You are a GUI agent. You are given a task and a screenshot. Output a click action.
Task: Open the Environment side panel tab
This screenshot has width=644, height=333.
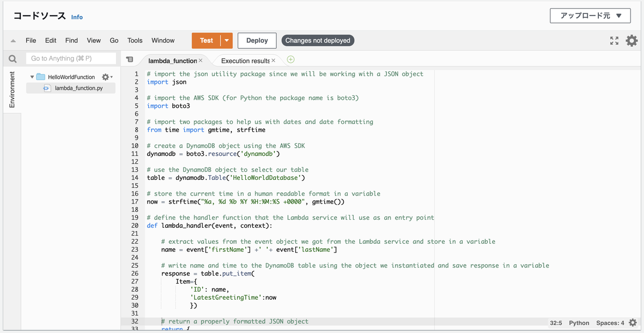click(x=12, y=89)
